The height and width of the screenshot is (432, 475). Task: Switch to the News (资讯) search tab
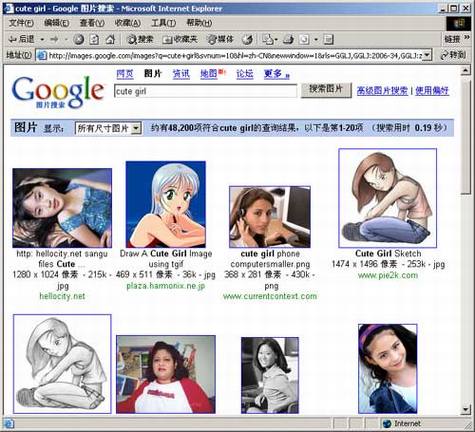(181, 74)
